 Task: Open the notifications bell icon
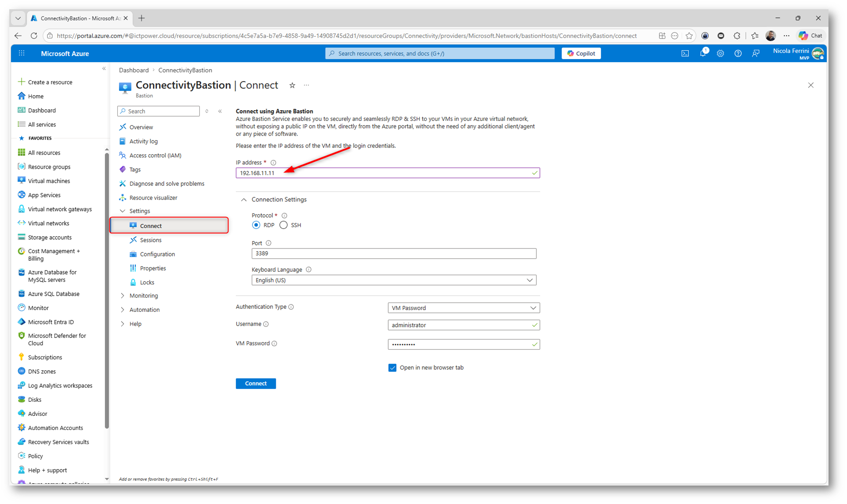coord(702,53)
